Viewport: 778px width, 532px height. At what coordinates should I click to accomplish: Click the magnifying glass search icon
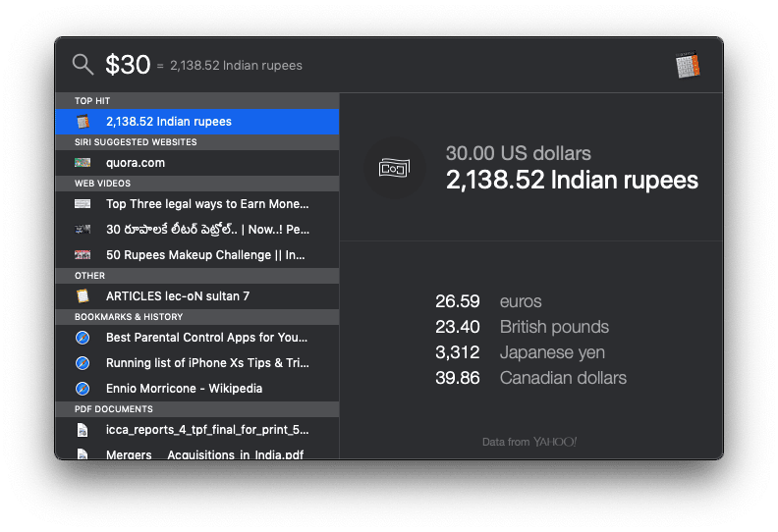83,65
